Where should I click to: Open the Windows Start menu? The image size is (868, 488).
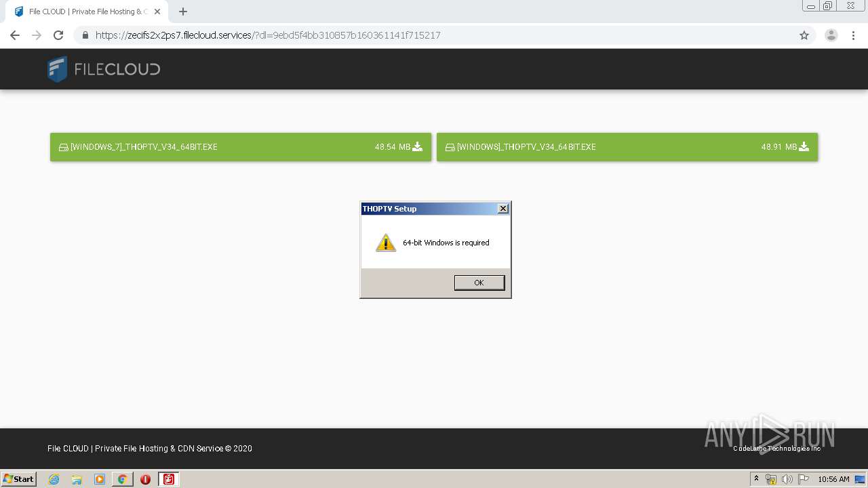(19, 479)
